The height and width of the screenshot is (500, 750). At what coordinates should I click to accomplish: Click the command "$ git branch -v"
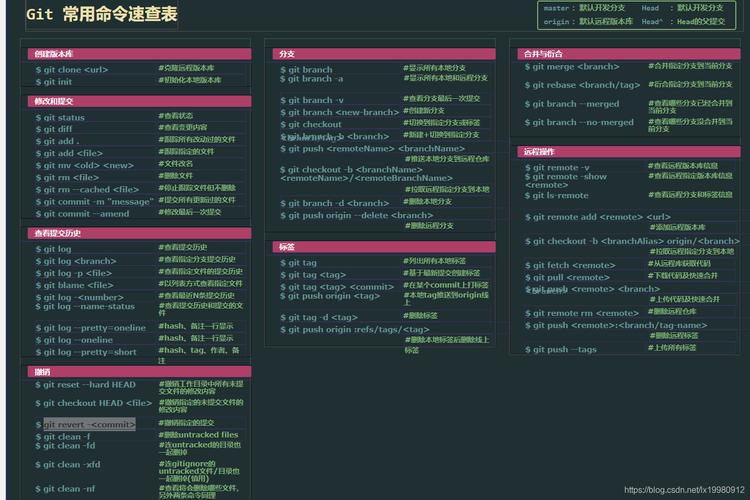[x=312, y=100]
